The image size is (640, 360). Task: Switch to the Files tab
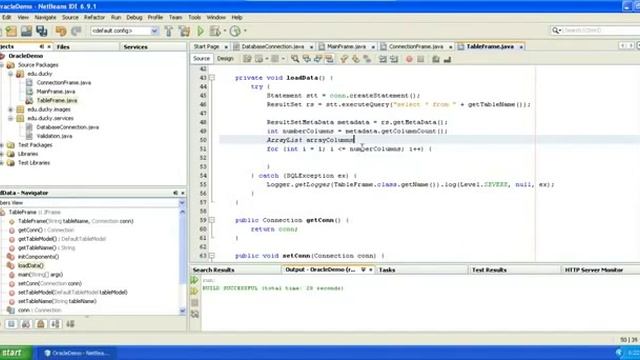tap(63, 47)
